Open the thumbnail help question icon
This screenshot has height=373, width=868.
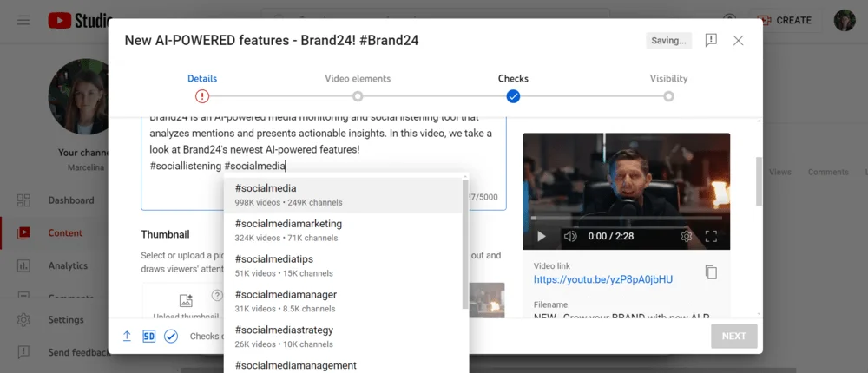[x=217, y=296]
